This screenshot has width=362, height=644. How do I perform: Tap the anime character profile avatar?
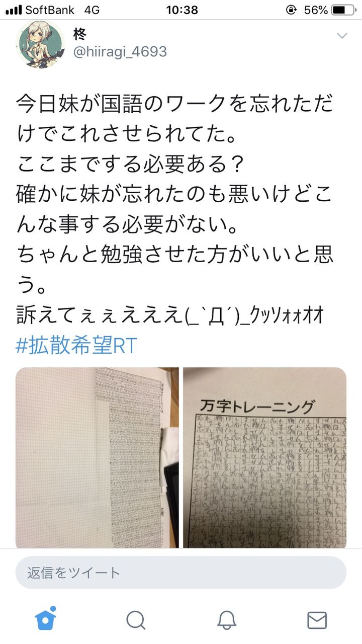40,45
